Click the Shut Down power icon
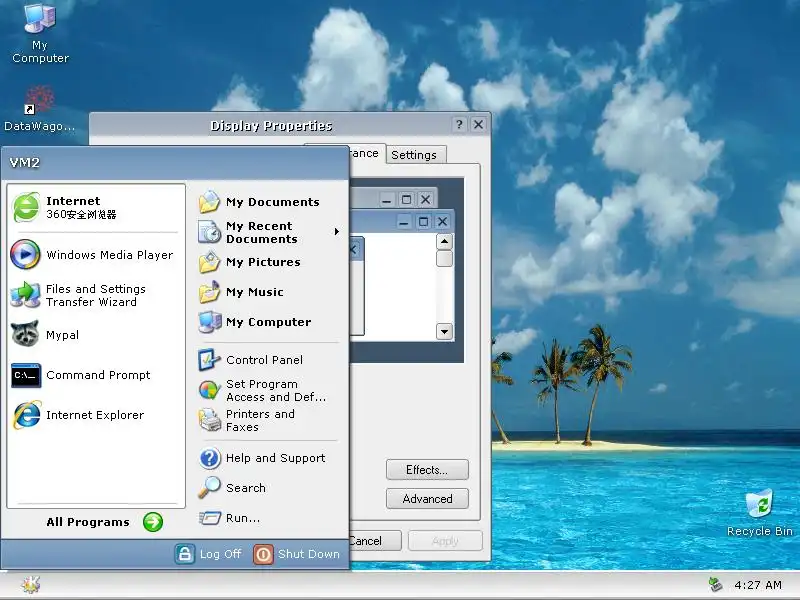The width and height of the screenshot is (800, 600). pos(263,554)
